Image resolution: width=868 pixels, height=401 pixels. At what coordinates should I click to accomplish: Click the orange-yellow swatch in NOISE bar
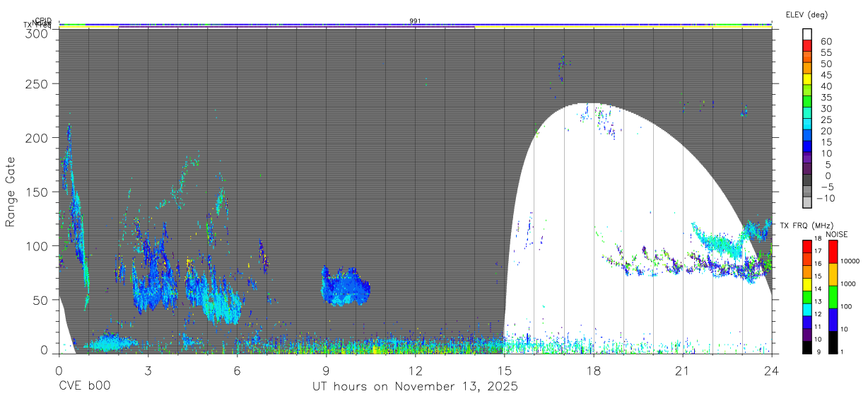[832, 274]
